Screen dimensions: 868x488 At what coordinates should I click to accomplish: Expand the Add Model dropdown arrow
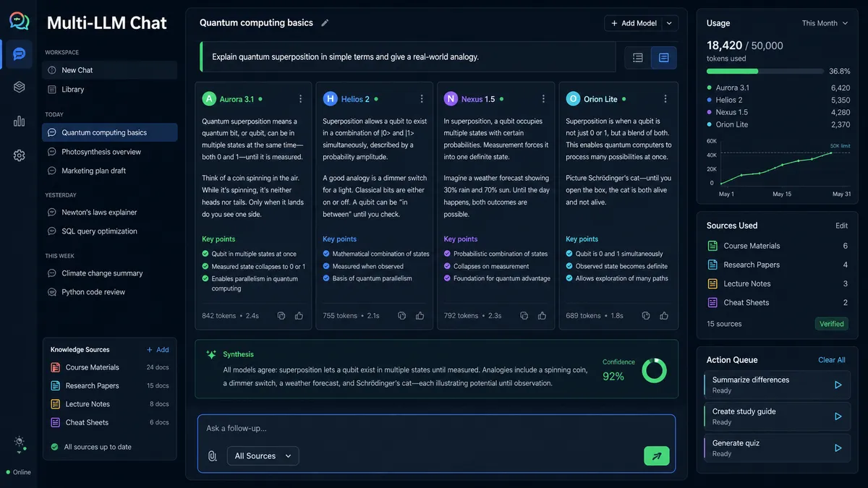[670, 23]
